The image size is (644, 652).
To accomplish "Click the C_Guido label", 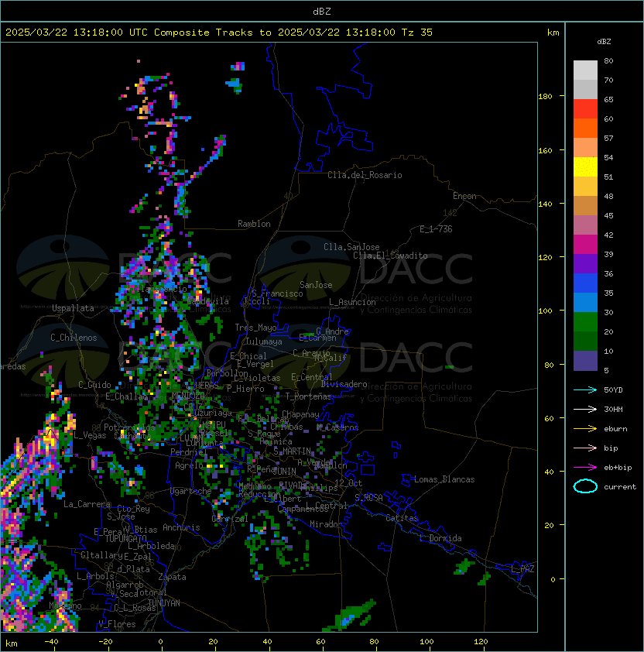I will 94,385.
